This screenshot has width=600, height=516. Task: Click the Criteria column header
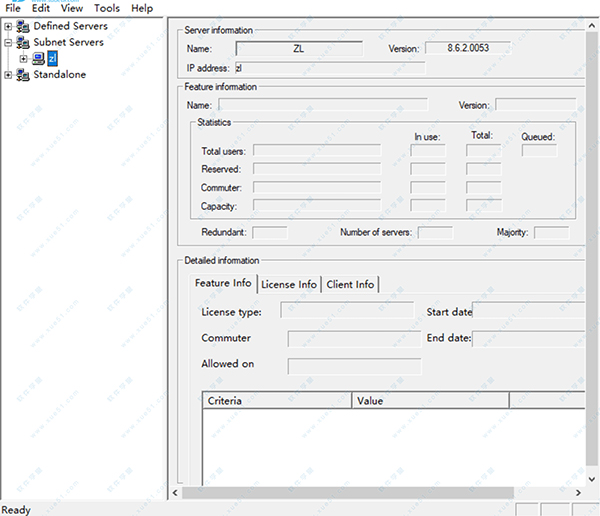277,401
